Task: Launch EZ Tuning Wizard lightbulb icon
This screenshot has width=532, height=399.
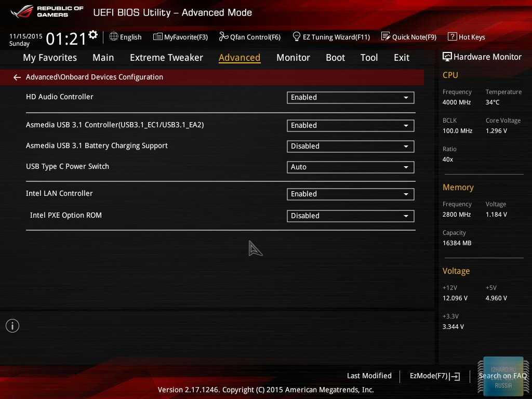Action: (297, 37)
